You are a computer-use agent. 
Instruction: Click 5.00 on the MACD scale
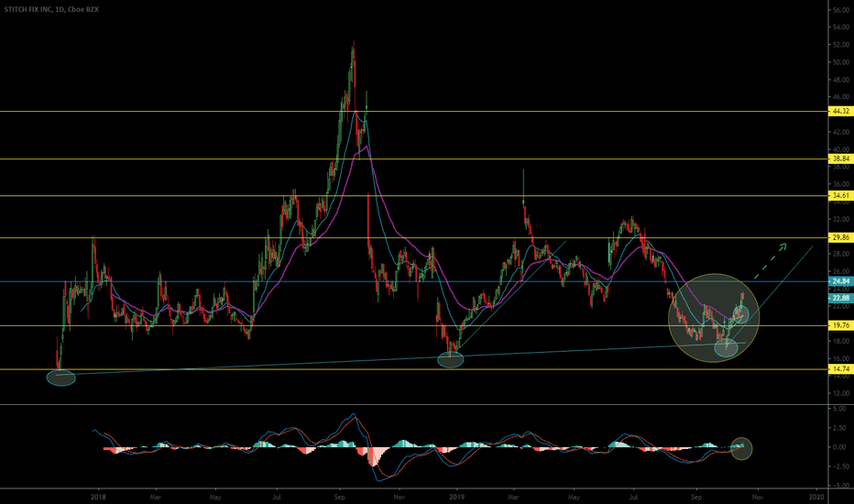(839, 409)
